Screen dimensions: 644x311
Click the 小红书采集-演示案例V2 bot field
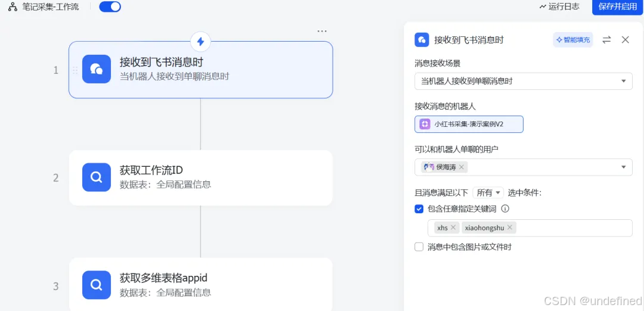pyautogui.click(x=469, y=125)
